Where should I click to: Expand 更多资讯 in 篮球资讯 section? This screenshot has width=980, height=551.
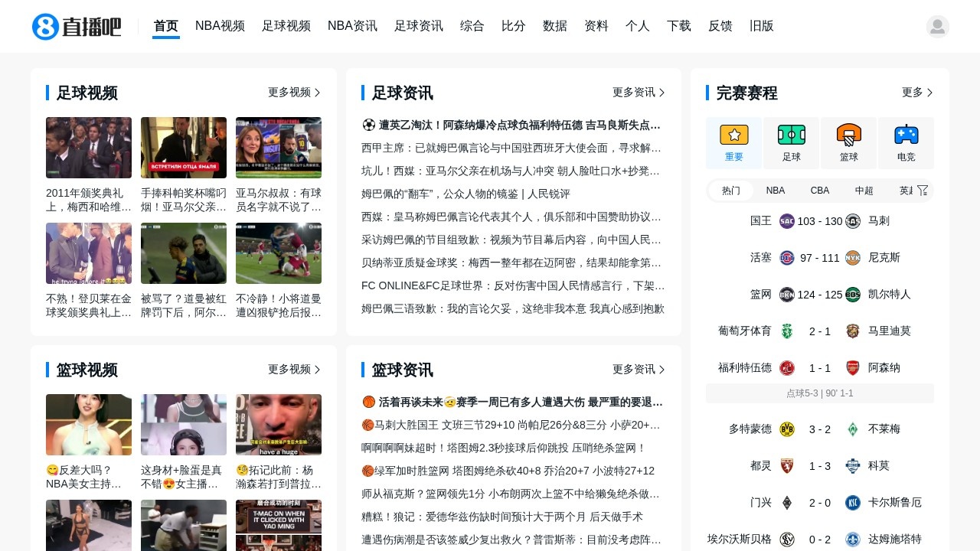pos(639,369)
